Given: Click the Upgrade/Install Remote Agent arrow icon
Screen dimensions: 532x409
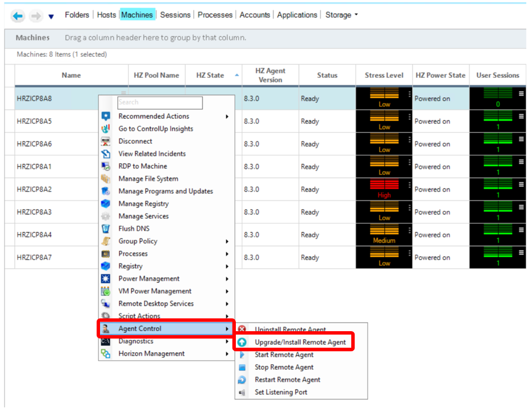Looking at the screenshot, I should click(242, 343).
